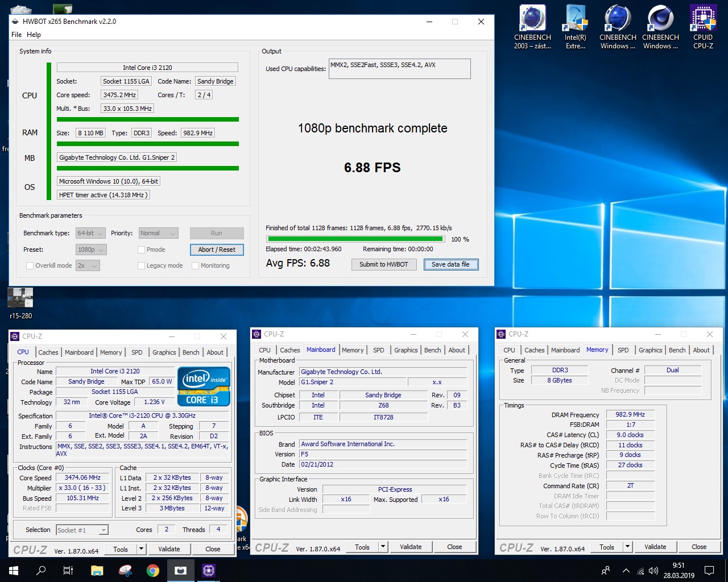
Task: Open the r15-280 desktop file
Action: pyautogui.click(x=20, y=303)
